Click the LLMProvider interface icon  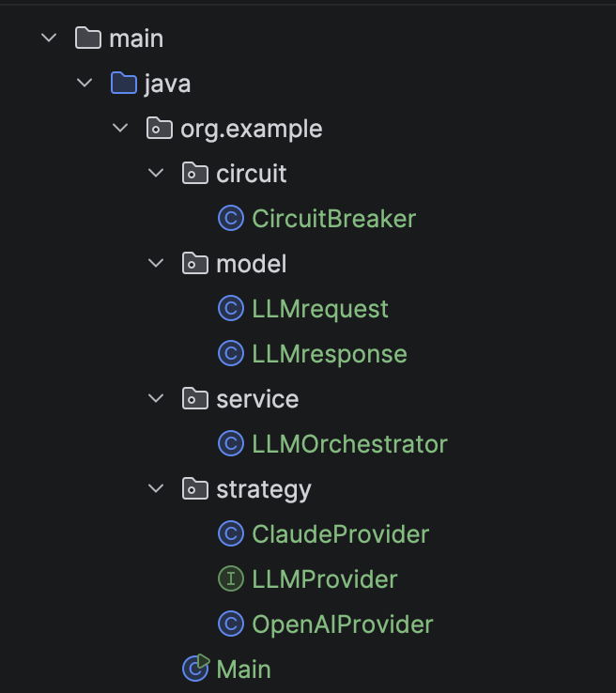231,578
